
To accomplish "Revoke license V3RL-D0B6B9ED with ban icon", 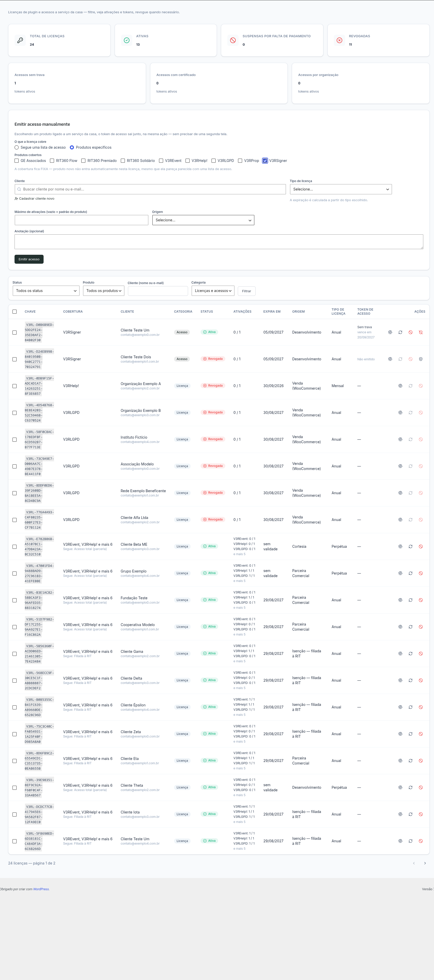I will [411, 332].
